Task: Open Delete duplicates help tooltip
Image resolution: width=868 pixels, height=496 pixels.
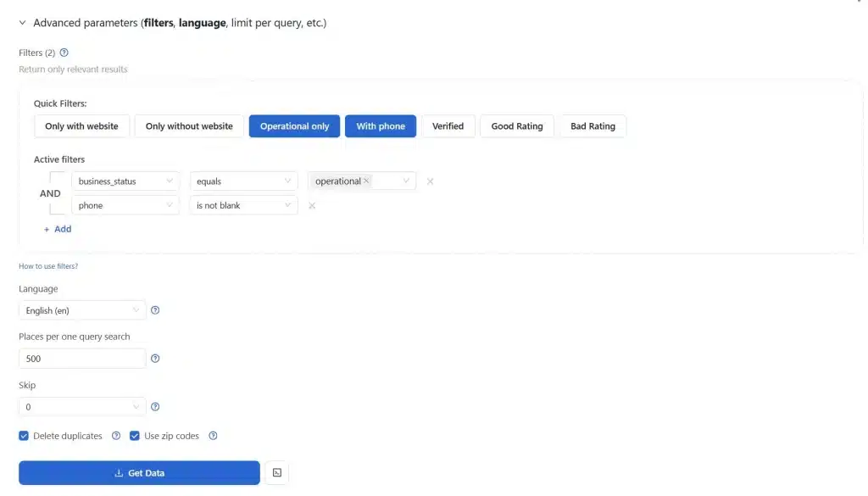Action: [x=116, y=436]
